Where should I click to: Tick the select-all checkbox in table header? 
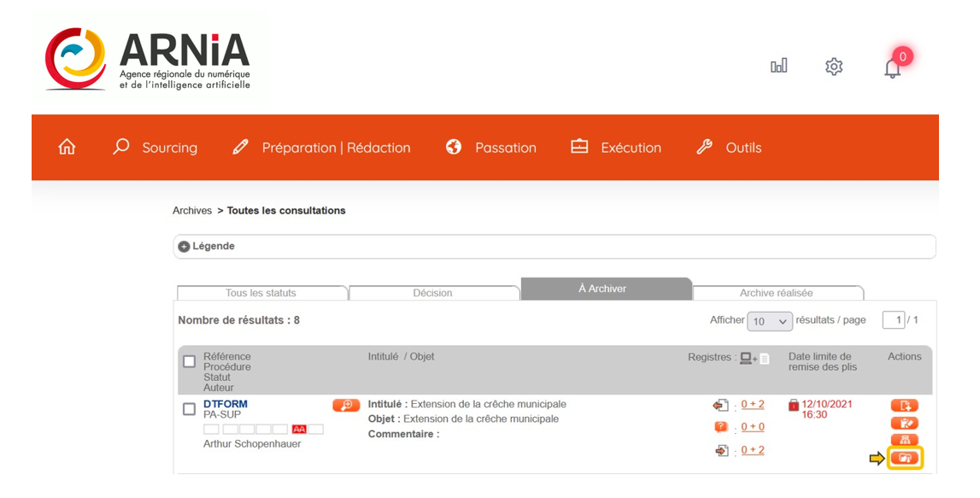190,361
